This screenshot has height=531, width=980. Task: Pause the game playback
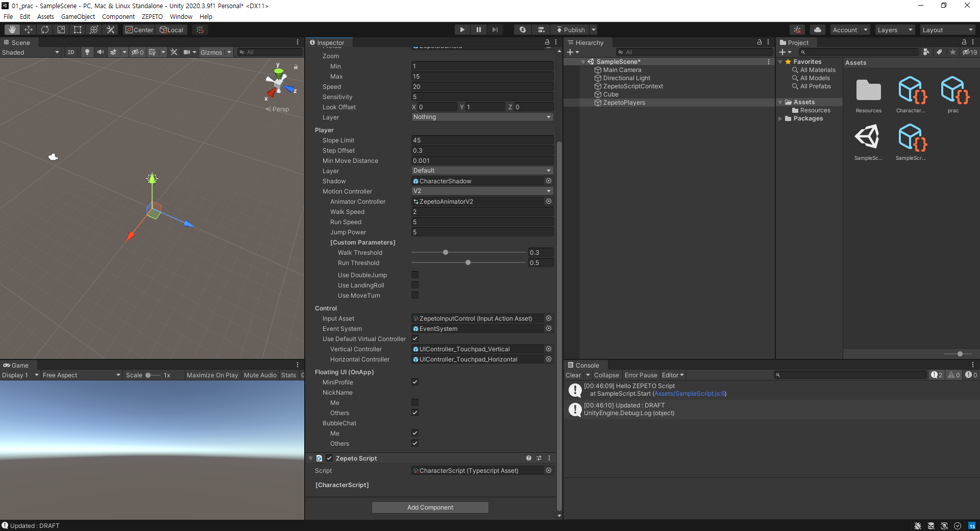[x=478, y=30]
